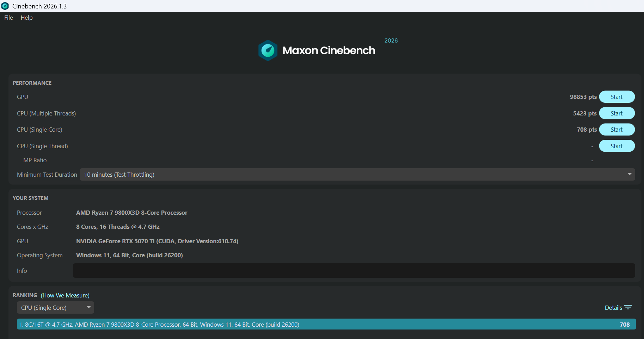Select the 9800X3D ranking bar scoring 708

tap(326, 324)
